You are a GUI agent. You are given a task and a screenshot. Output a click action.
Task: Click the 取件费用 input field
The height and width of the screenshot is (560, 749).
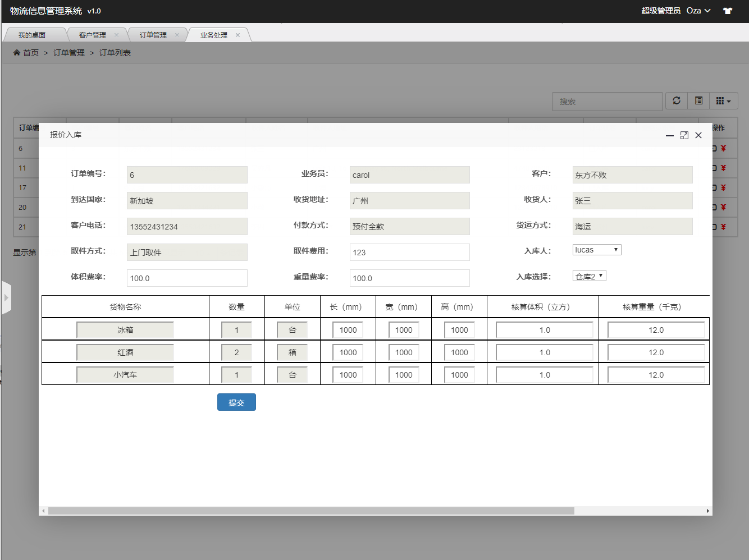pyautogui.click(x=409, y=253)
